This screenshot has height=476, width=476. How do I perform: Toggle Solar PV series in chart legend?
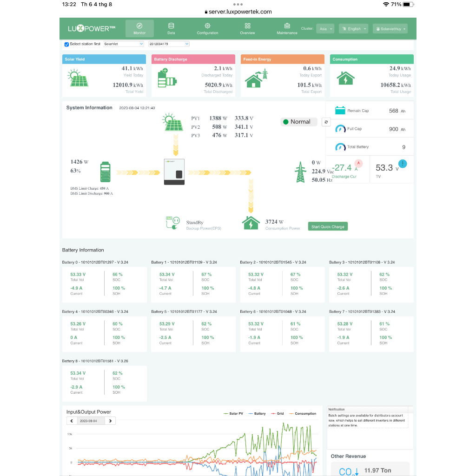click(233, 413)
